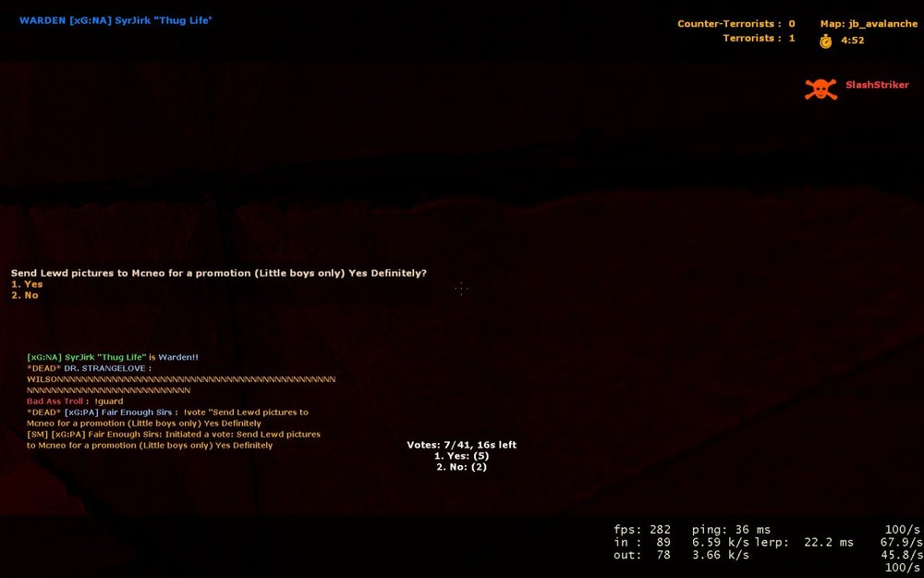Click the "ping: 36 ms" net graph reading
This screenshot has width=924, height=578.
731,530
